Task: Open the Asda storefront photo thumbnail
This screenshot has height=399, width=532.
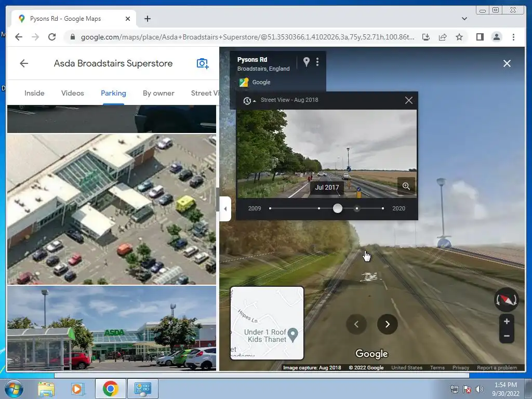Action: (112, 328)
